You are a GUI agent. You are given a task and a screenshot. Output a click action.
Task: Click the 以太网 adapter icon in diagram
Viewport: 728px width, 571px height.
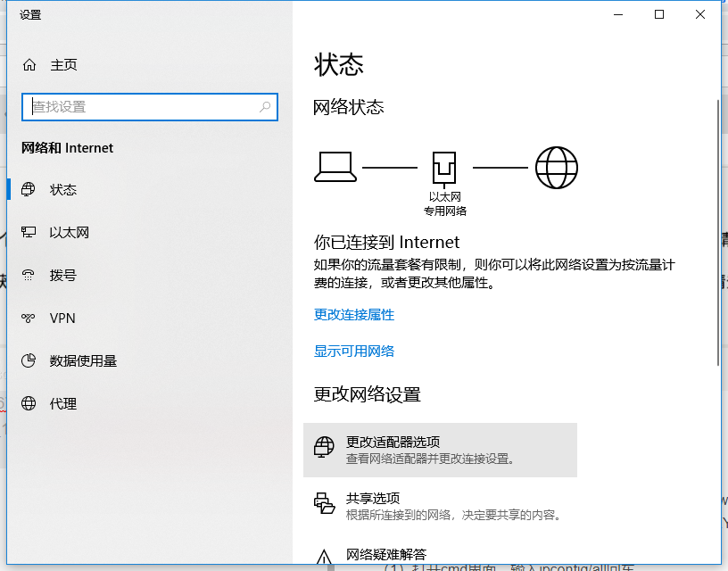coord(444,166)
